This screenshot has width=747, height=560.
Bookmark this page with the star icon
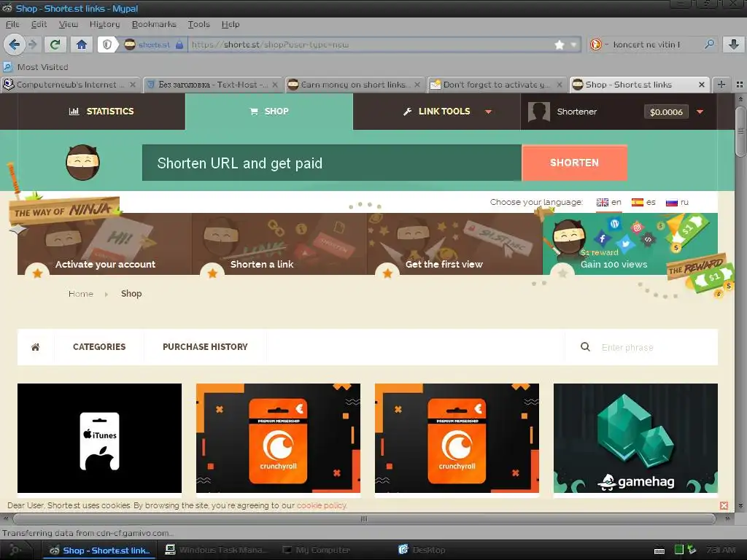(x=560, y=44)
